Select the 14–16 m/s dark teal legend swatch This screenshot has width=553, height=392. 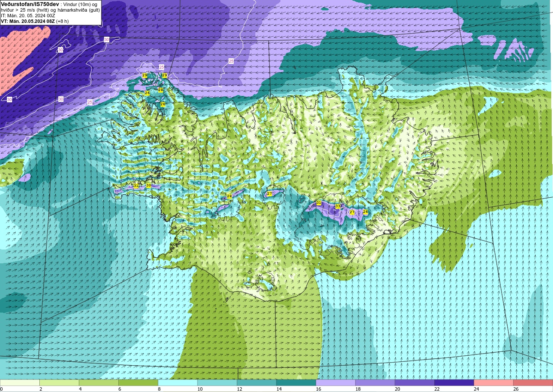[296, 383]
